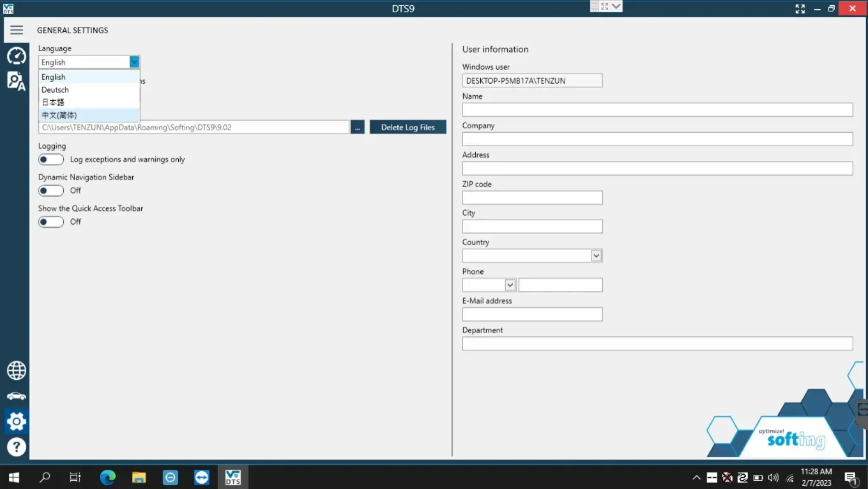The image size is (868, 489).
Task: Open the globe icon in the sidebar
Action: coord(17,370)
